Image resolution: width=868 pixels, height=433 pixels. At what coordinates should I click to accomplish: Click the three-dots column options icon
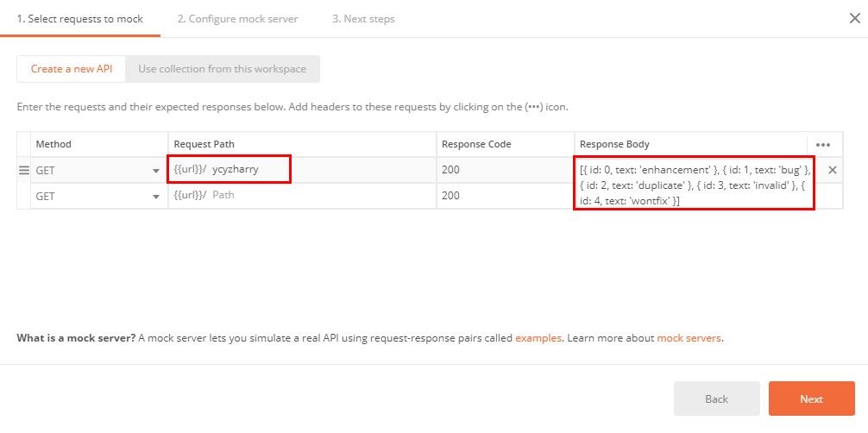point(822,145)
